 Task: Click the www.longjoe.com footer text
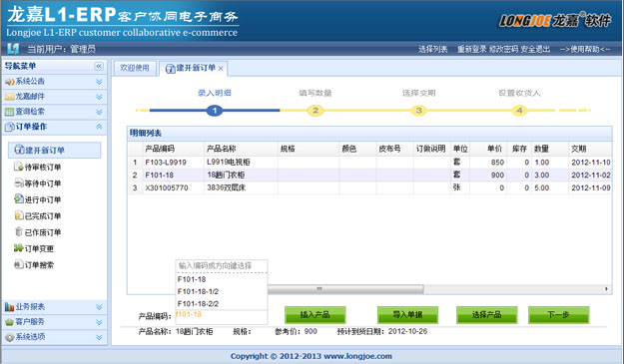357,356
